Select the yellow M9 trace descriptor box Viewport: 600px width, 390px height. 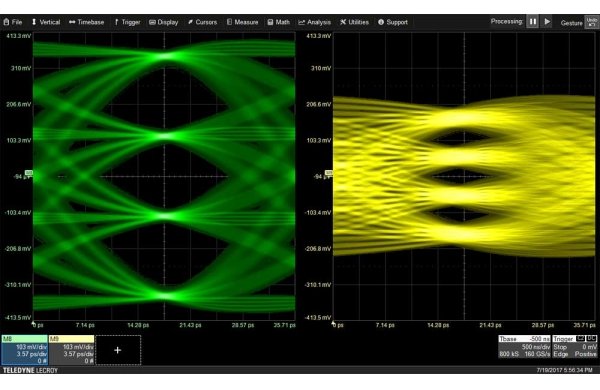point(72,350)
